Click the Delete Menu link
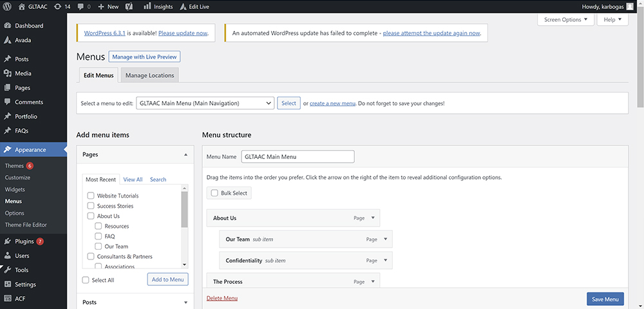644x309 pixels. tap(222, 298)
